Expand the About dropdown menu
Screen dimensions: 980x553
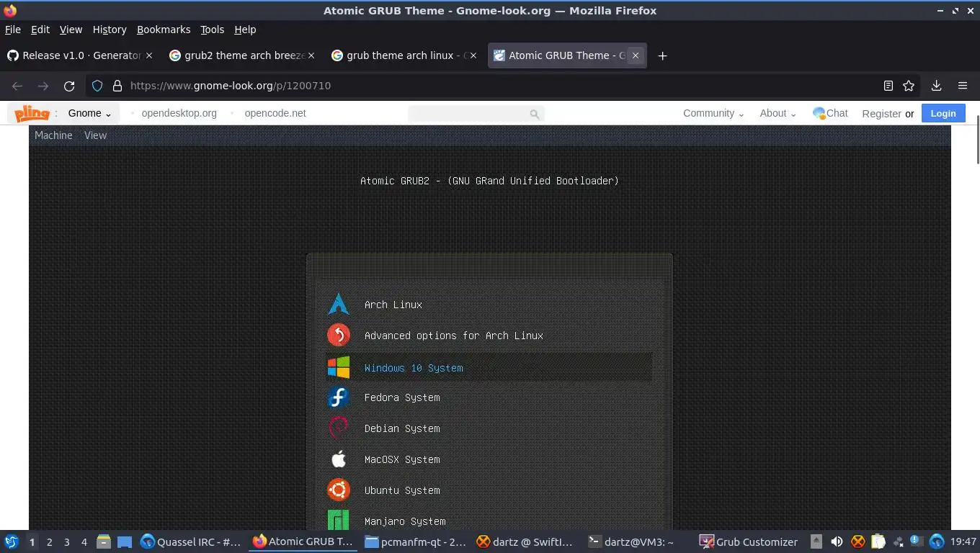pyautogui.click(x=778, y=113)
